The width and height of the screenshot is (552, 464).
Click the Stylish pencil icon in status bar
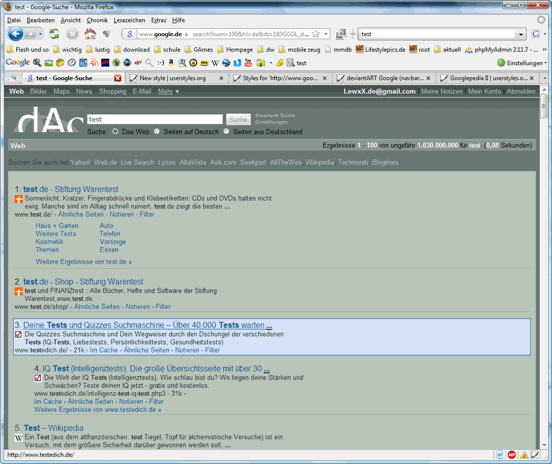click(x=535, y=455)
